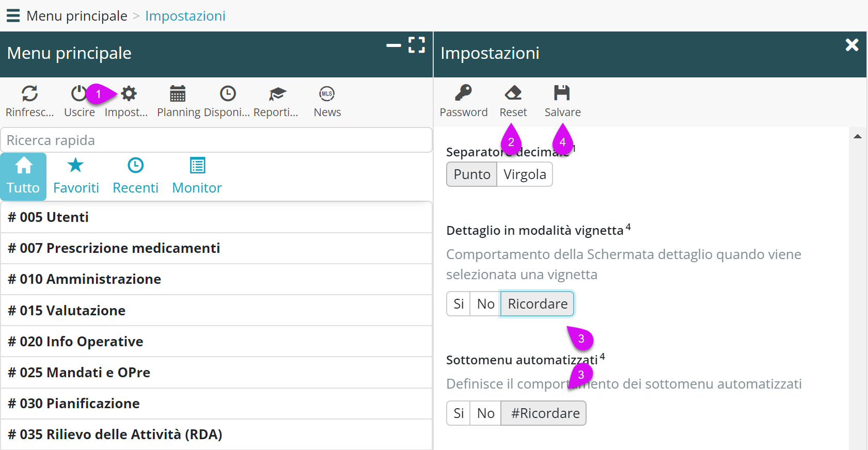Open Disponibilità clock icon
Image resolution: width=868 pixels, height=450 pixels.
(x=227, y=94)
